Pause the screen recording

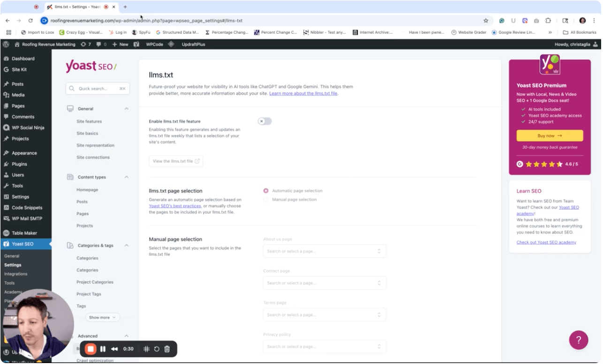103,349
